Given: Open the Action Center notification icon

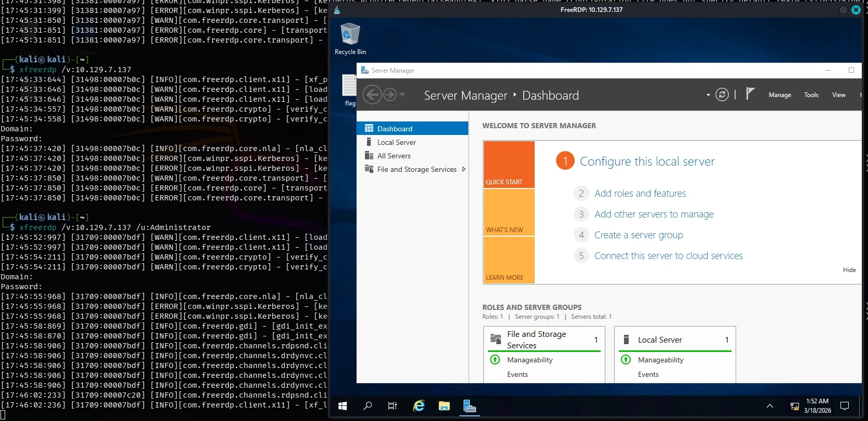Looking at the screenshot, I should click(x=845, y=406).
